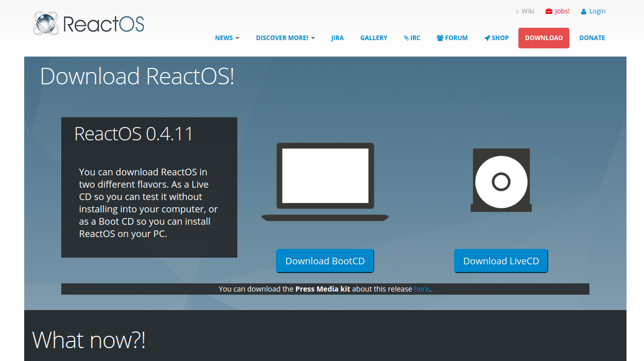This screenshot has height=361, width=644.
Task: Click the 'Download ReactOS!' heading
Action: (x=137, y=76)
